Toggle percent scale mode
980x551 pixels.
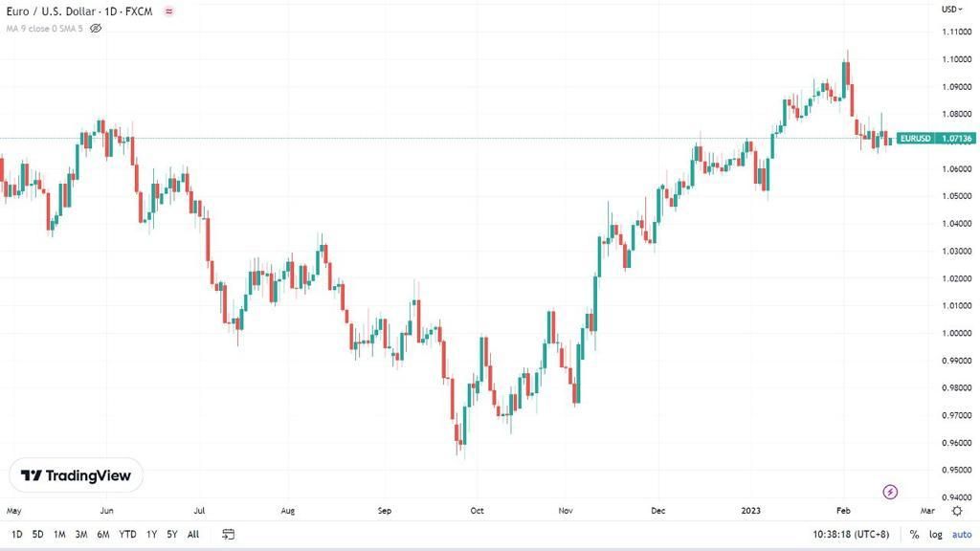pyautogui.click(x=914, y=534)
